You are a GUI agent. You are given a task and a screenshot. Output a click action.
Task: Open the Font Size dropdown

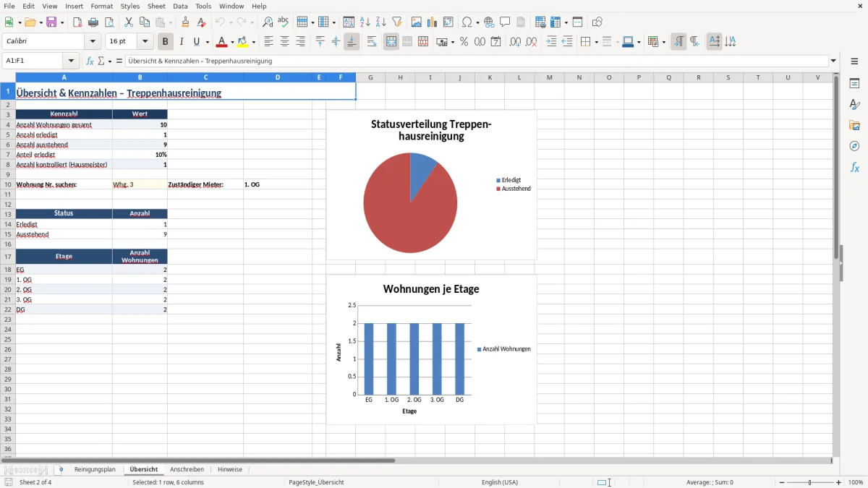point(145,42)
